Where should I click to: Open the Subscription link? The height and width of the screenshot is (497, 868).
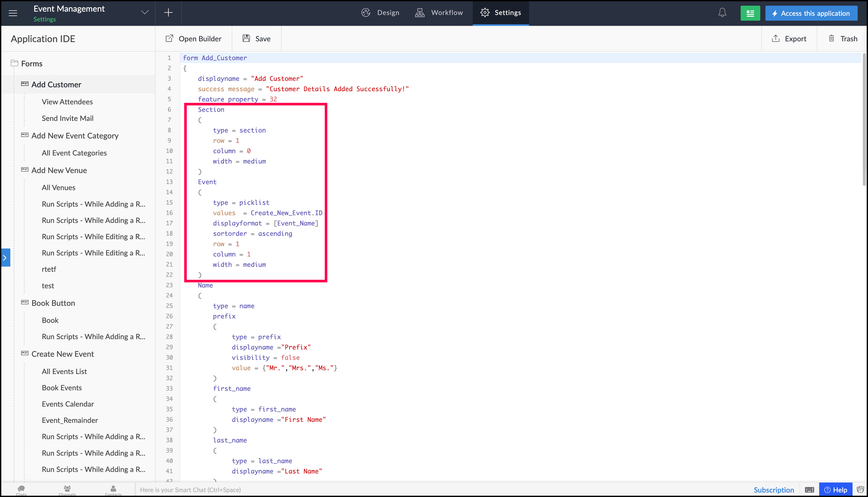[x=773, y=490]
